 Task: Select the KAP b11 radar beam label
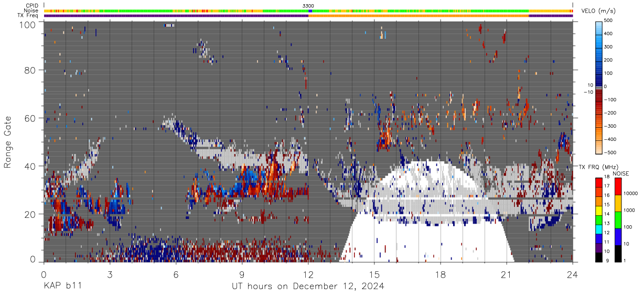62,286
